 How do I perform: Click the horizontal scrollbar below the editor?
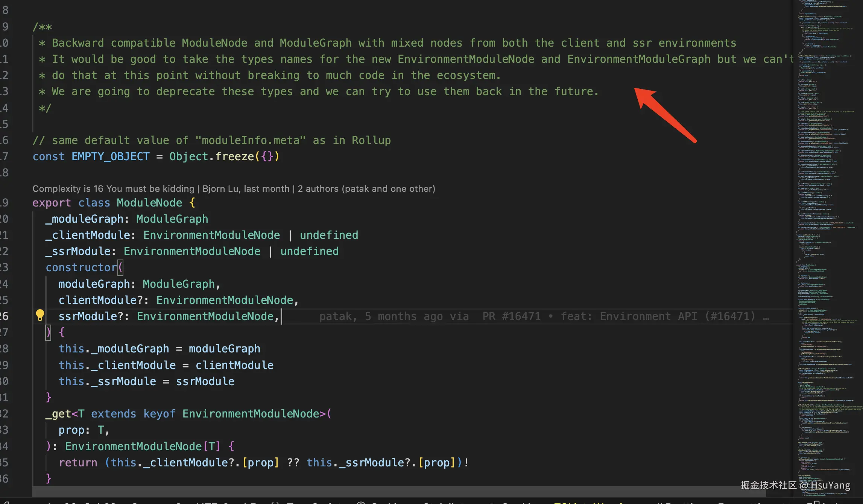click(x=376, y=491)
